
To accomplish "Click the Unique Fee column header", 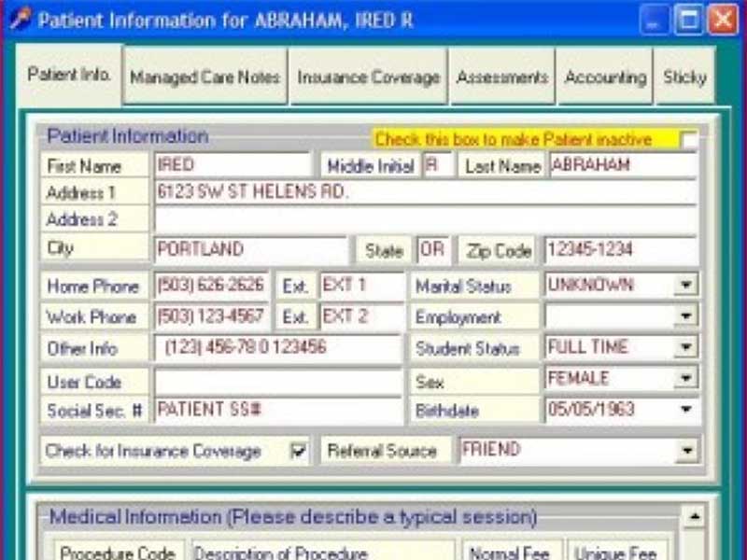I will tap(616, 552).
